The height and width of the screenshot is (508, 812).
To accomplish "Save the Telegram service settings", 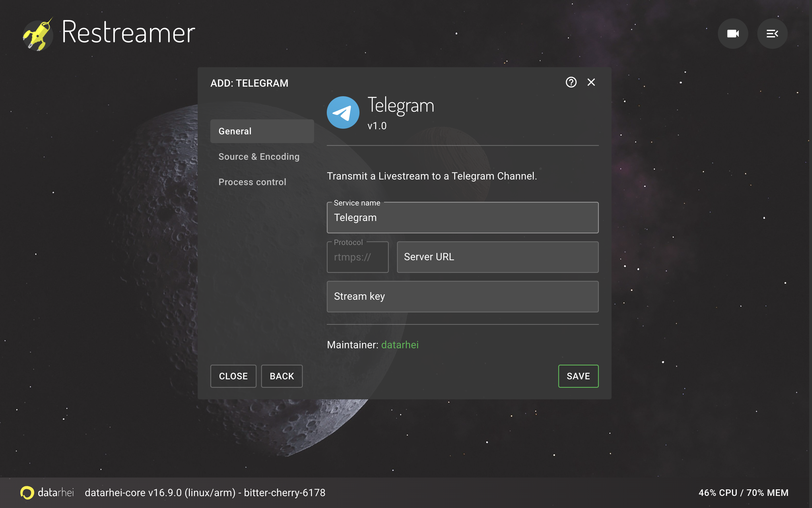I will click(x=578, y=376).
